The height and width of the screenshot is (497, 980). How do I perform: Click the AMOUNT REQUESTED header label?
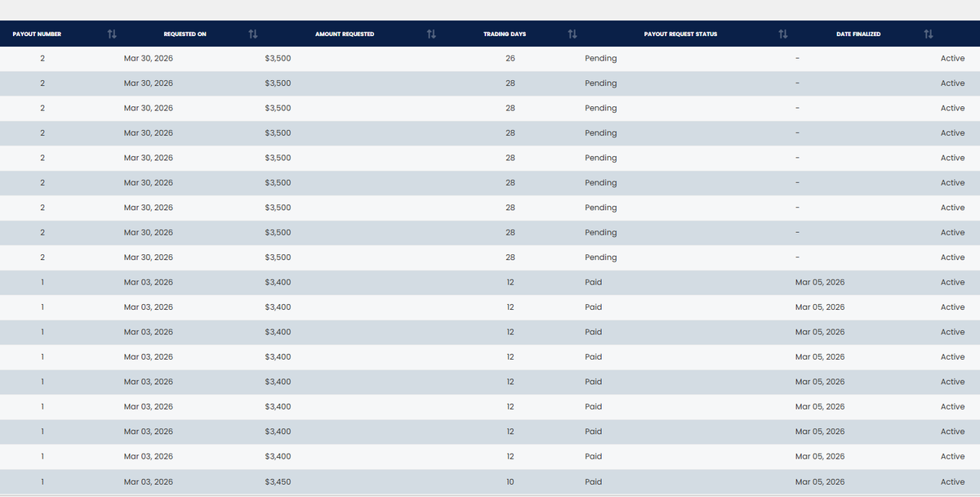click(345, 34)
